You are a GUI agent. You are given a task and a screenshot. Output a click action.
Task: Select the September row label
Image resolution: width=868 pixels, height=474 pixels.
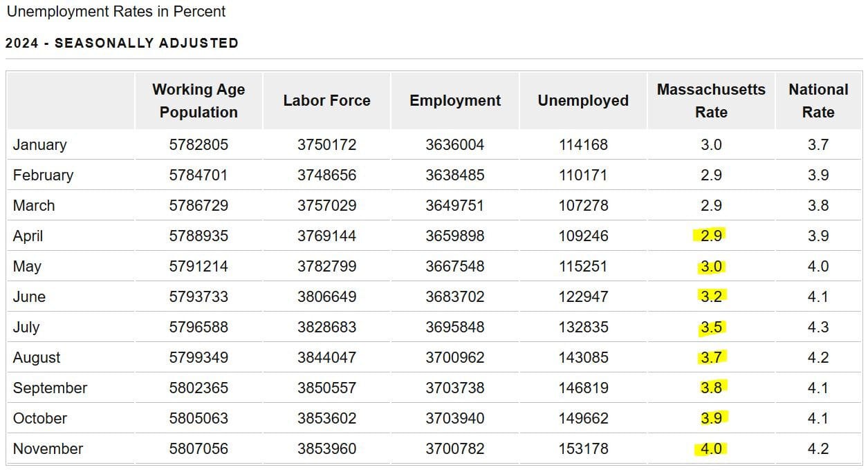pyautogui.click(x=50, y=388)
